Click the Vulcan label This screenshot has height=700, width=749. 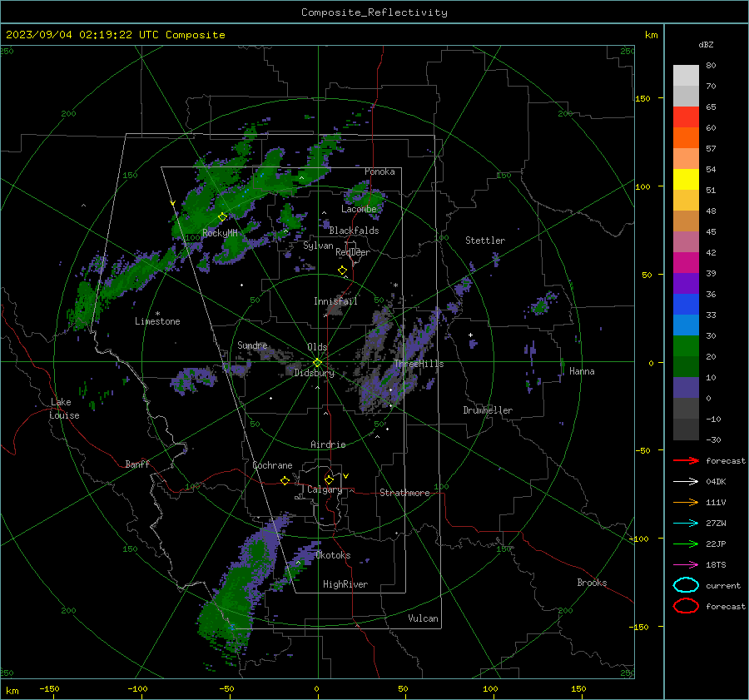click(x=424, y=618)
